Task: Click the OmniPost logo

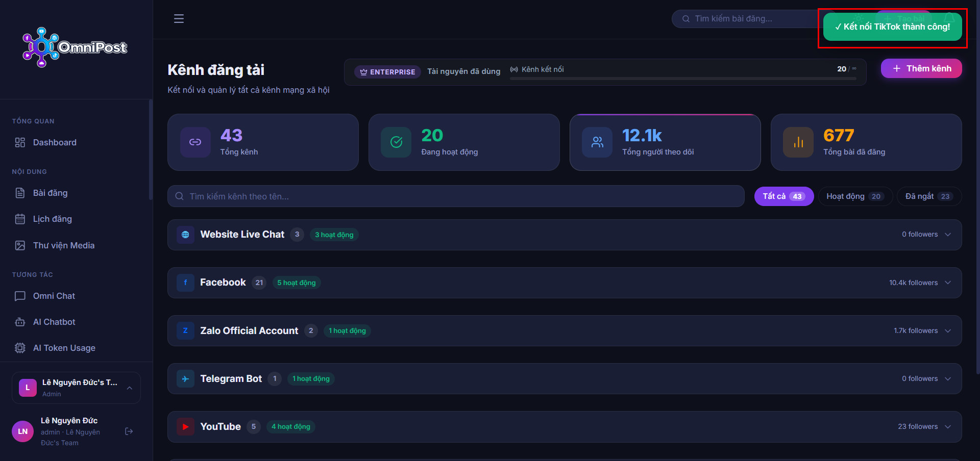Action: 75,47
